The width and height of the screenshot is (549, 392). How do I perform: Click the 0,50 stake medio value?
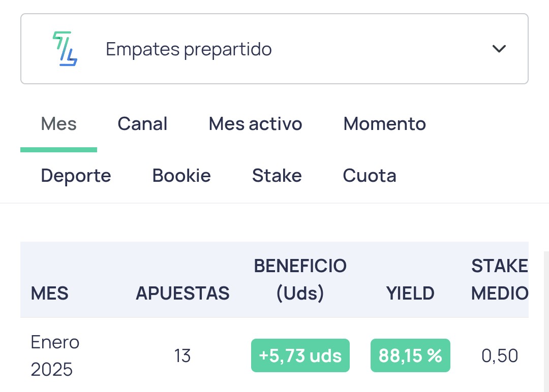500,356
